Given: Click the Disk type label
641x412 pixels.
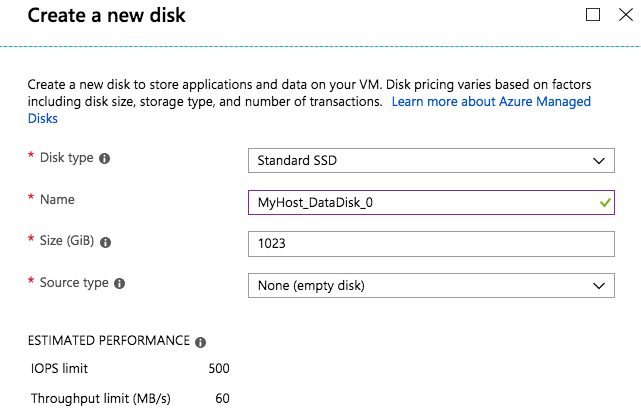Looking at the screenshot, I should 67,158.
